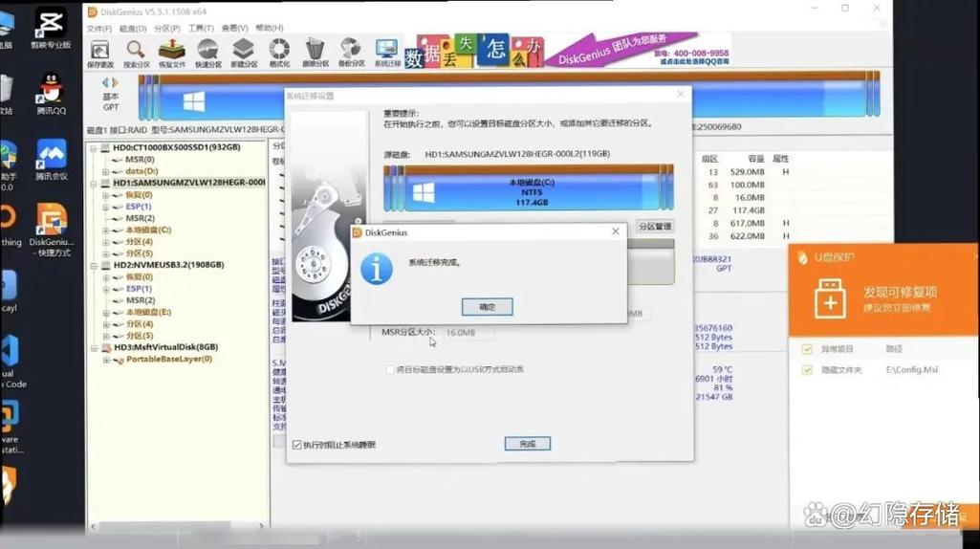Image resolution: width=980 pixels, height=549 pixels.
Task: Click the tree panel scrollbar right arrow
Action: 261,526
